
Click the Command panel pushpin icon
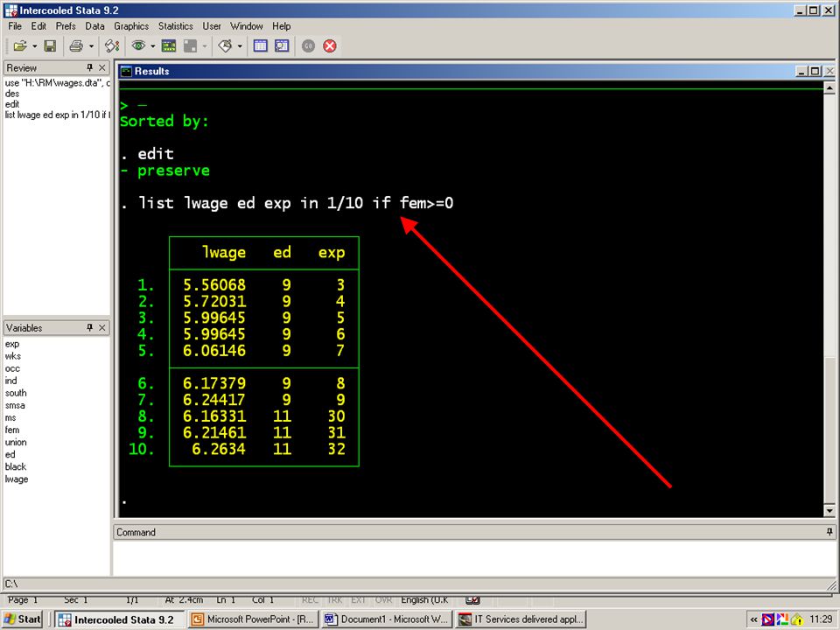click(x=829, y=531)
